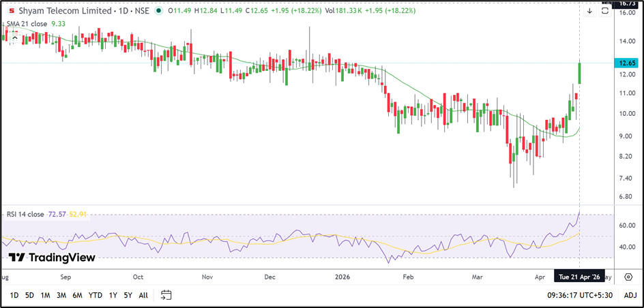Choose the YTD range
This screenshot has width=644, height=308.
point(96,295)
